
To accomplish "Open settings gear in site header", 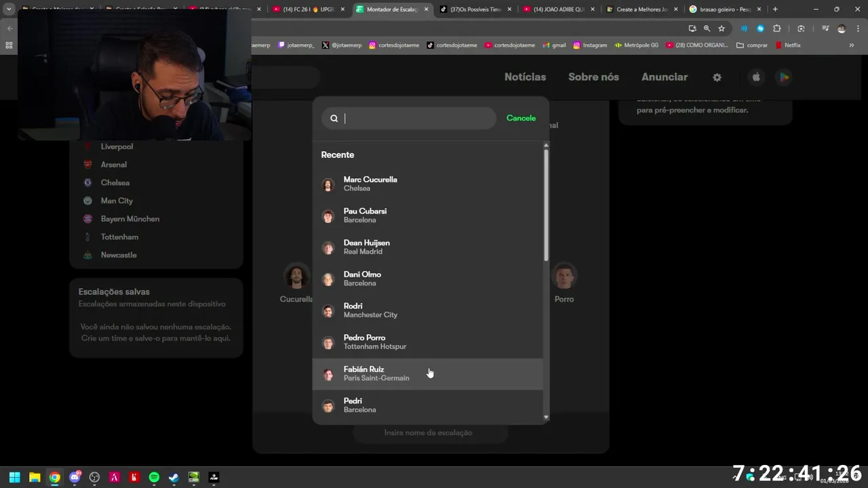I will (717, 77).
